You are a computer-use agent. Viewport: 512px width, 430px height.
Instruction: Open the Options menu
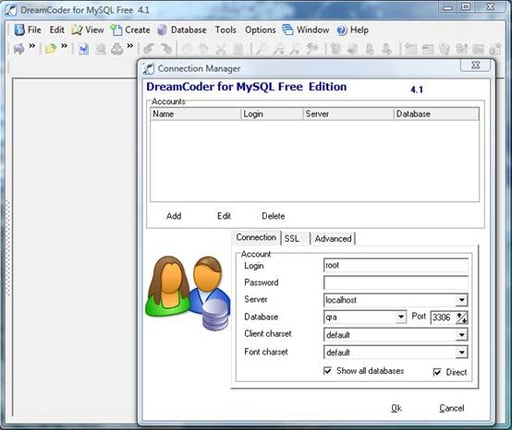pos(260,30)
